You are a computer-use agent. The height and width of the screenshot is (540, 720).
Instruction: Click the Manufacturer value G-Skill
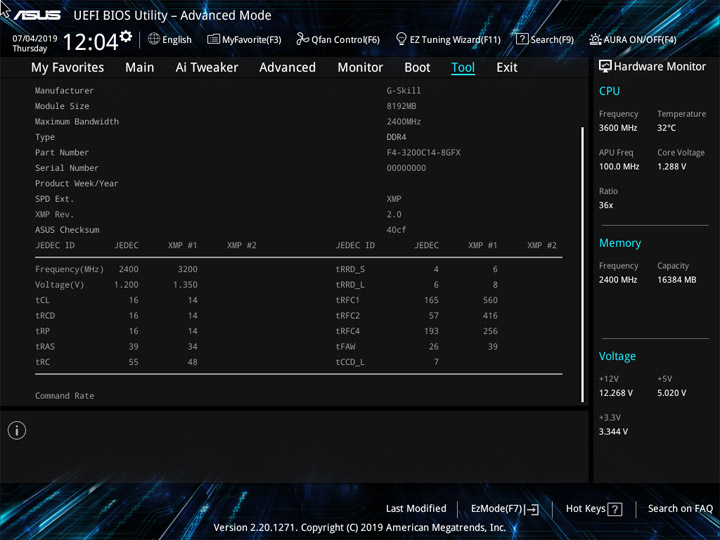pyautogui.click(x=403, y=91)
